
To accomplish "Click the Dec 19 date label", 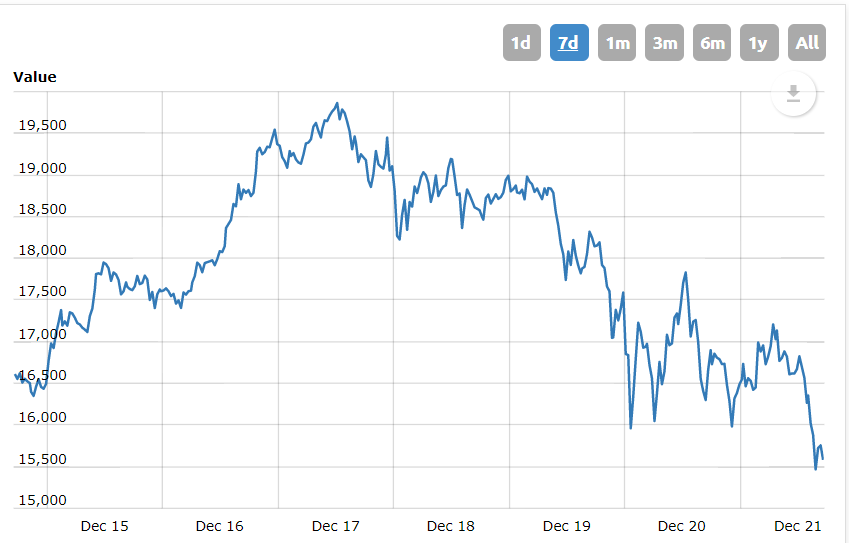I will (567, 526).
